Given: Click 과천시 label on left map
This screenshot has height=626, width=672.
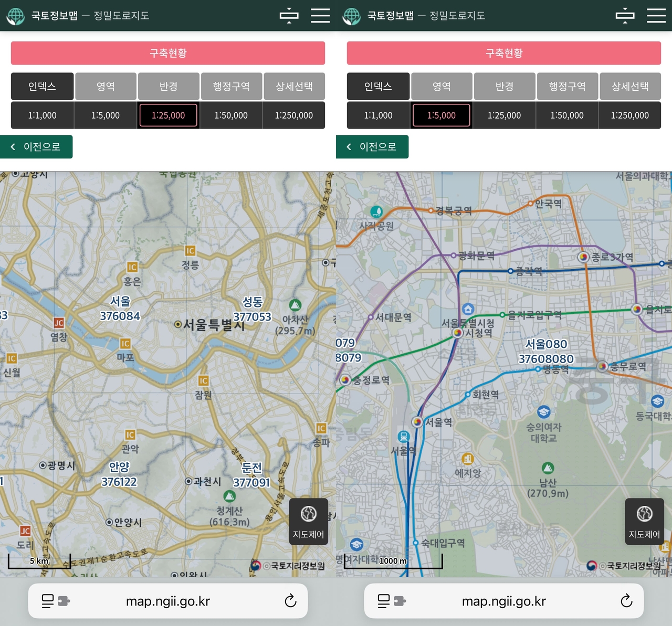Looking at the screenshot, I should click(x=207, y=481).
